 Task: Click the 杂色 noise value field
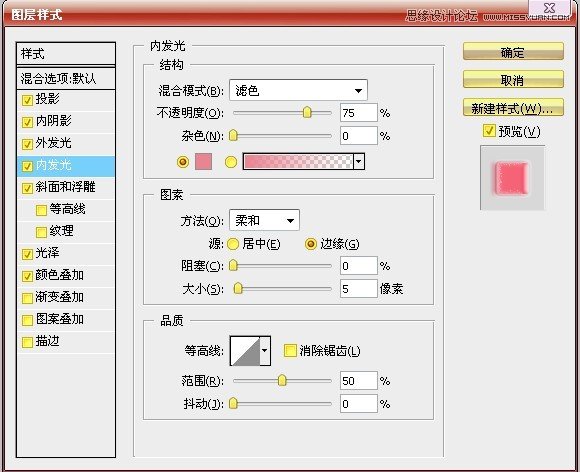pyautogui.click(x=358, y=136)
